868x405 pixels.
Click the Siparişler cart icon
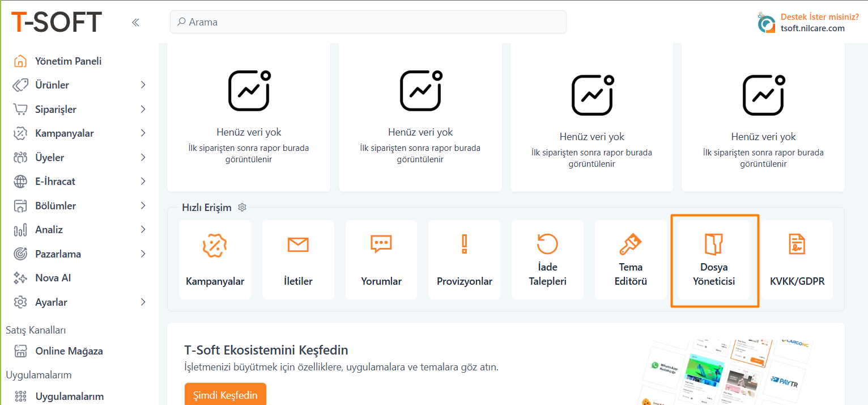(20, 109)
